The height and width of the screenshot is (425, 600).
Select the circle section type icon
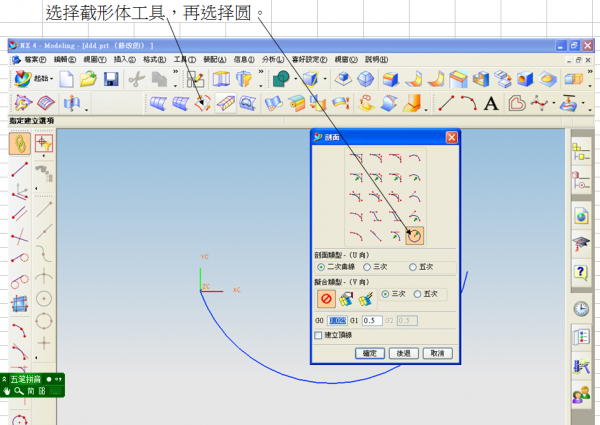(414, 236)
